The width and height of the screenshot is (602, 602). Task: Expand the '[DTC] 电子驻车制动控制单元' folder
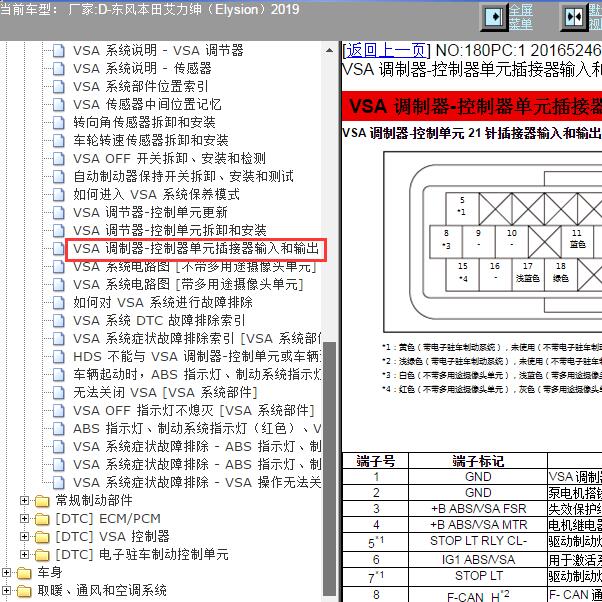click(x=24, y=555)
